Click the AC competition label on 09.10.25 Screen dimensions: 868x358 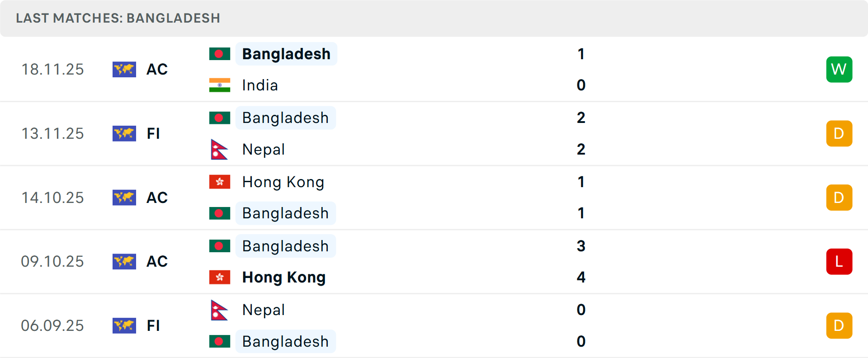click(157, 261)
